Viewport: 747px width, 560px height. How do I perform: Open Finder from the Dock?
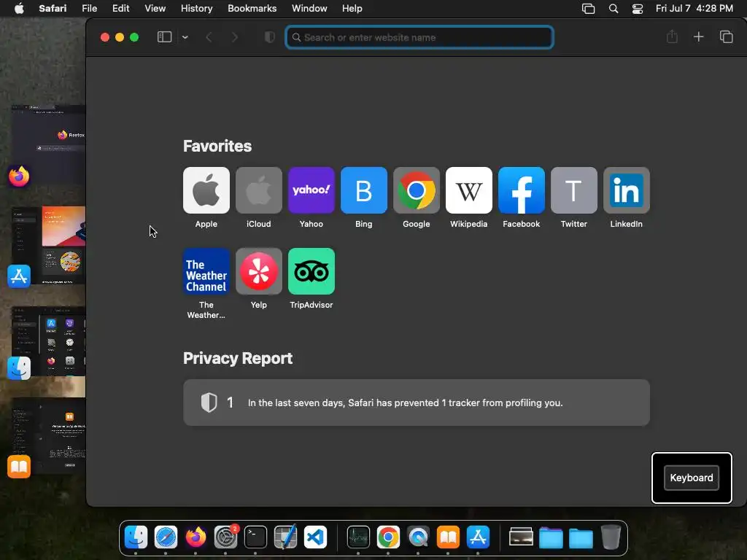pyautogui.click(x=136, y=537)
